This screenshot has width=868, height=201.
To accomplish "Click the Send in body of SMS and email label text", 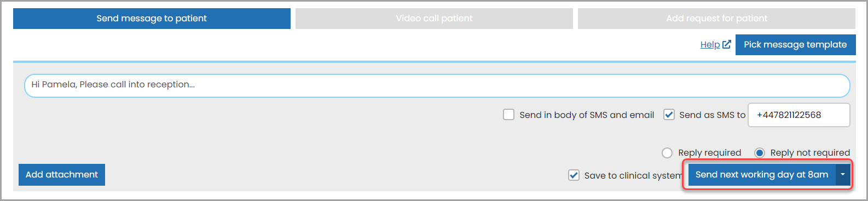I will pyautogui.click(x=587, y=115).
